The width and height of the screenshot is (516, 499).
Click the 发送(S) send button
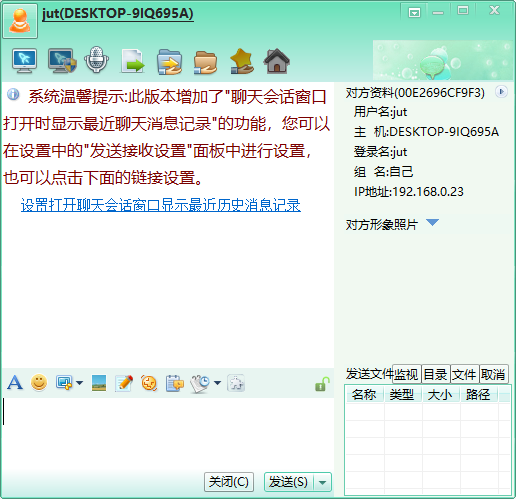289,482
